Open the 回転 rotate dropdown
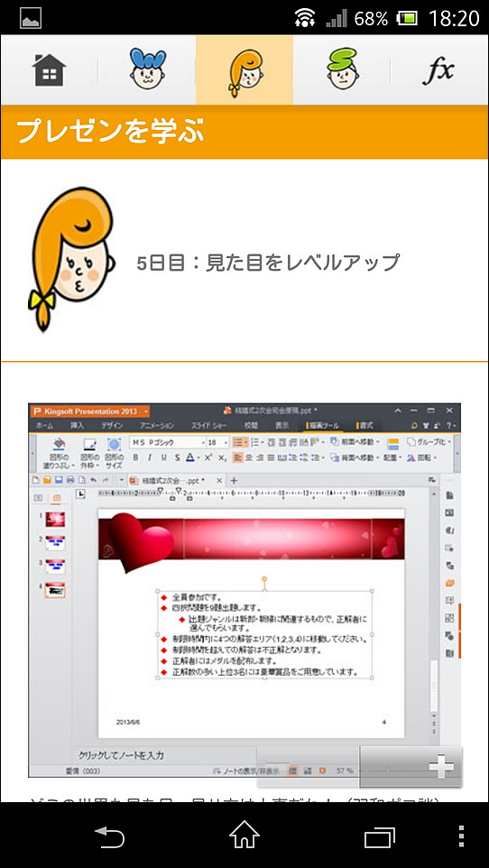 coord(423,457)
